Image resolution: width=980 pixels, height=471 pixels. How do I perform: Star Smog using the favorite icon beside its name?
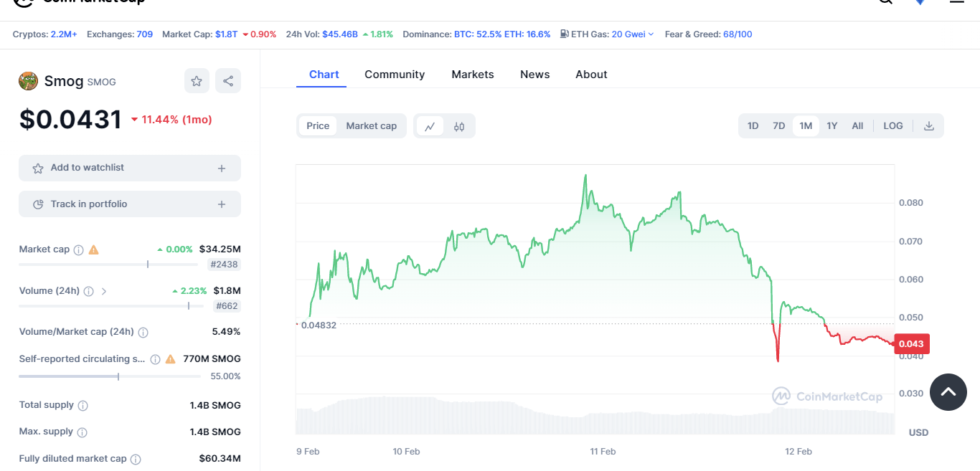tap(197, 81)
